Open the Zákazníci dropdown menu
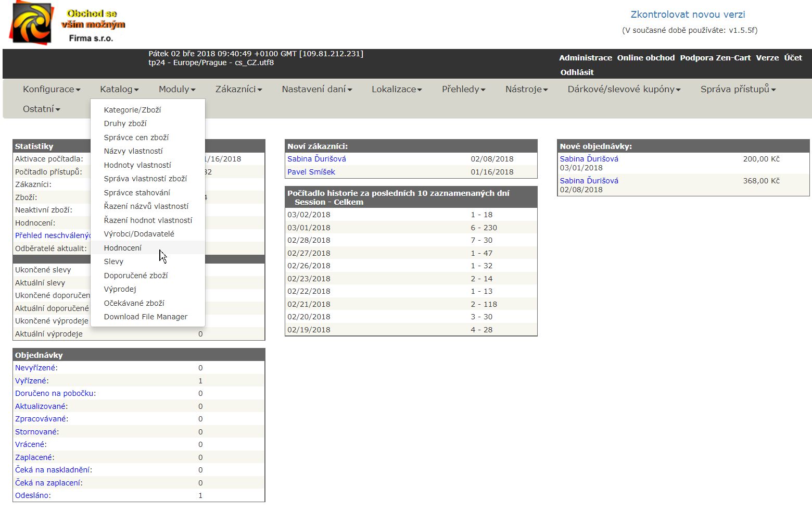The image size is (812, 511). (238, 89)
